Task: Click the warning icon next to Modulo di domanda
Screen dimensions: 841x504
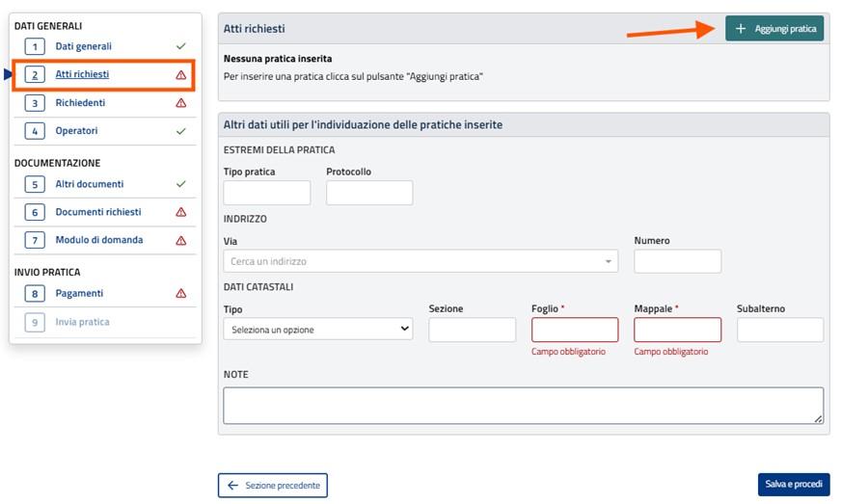Action: click(180, 241)
